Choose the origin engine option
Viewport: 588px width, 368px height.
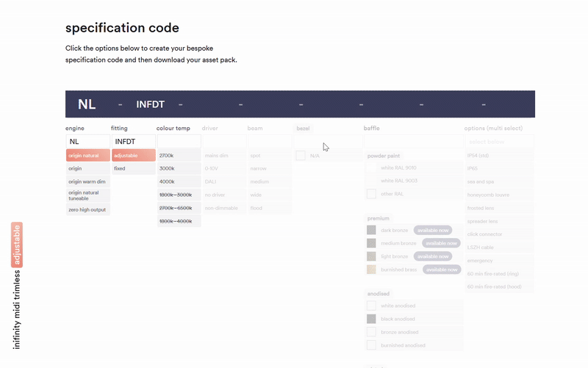[88, 168]
